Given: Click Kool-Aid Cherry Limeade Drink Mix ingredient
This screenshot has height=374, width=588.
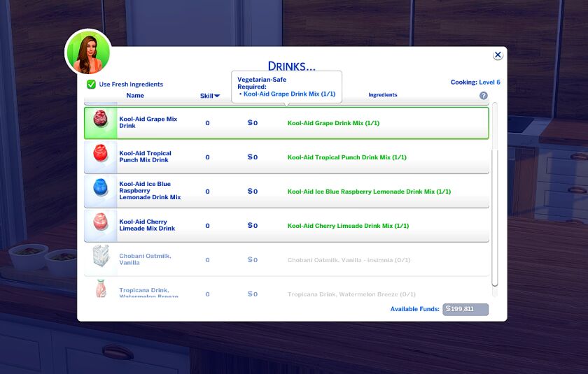Looking at the screenshot, I should click(348, 226).
